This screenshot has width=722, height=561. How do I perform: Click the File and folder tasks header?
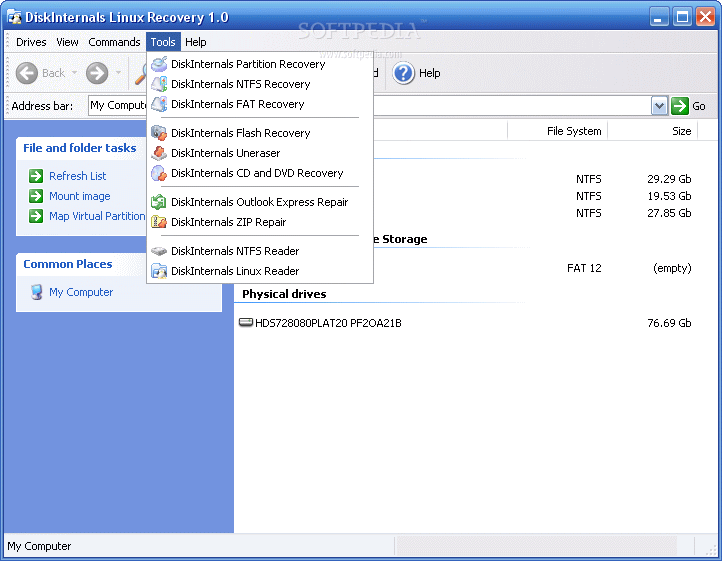point(80,148)
